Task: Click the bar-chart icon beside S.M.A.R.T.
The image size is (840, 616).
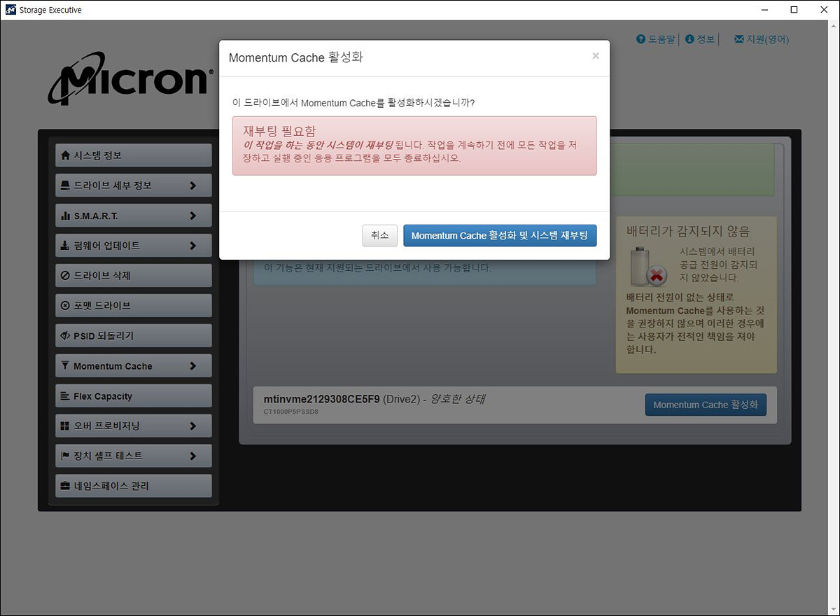Action: (66, 216)
